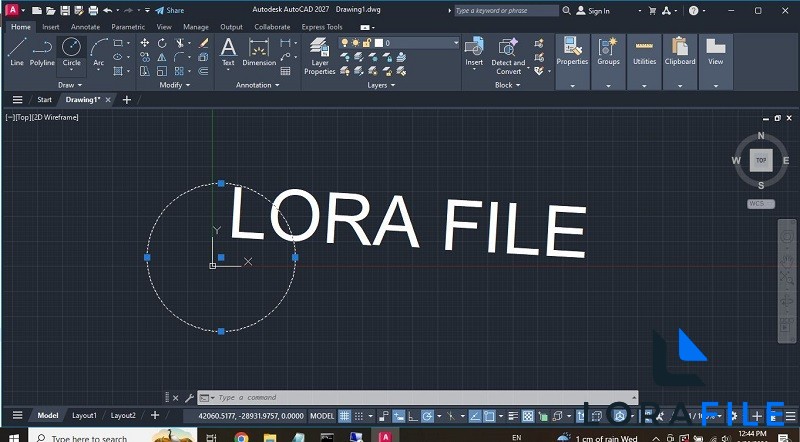Image resolution: width=800 pixels, height=442 pixels.
Task: Toggle Lineweight display in status bar
Action: point(513,416)
